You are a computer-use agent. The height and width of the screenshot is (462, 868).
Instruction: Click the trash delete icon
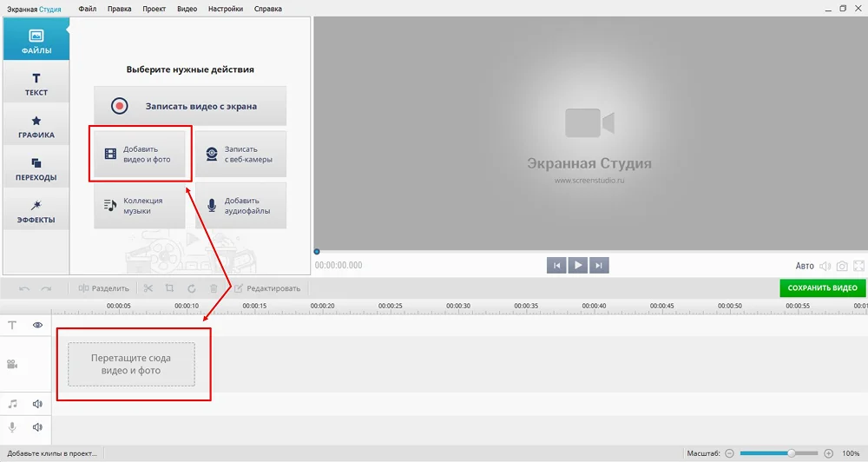tap(214, 288)
